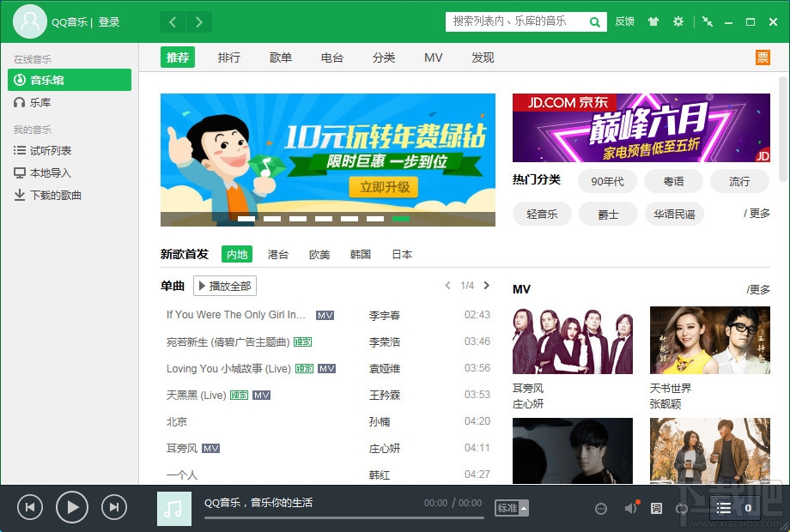Screen dimensions: 790x532
Task: Click MV badge of If You Were The Only Girl
Action: (325, 316)
